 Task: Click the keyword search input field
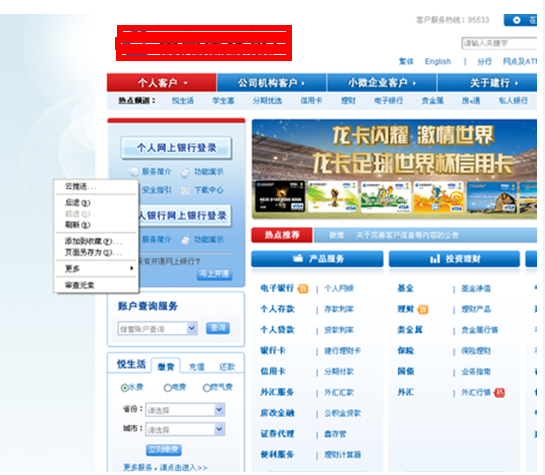499,43
